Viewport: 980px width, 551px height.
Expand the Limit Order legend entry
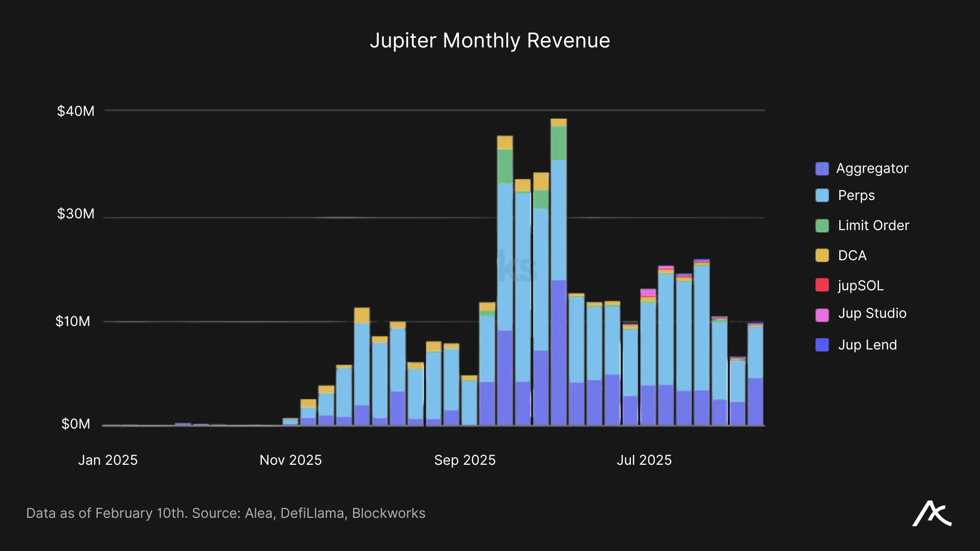tap(873, 225)
